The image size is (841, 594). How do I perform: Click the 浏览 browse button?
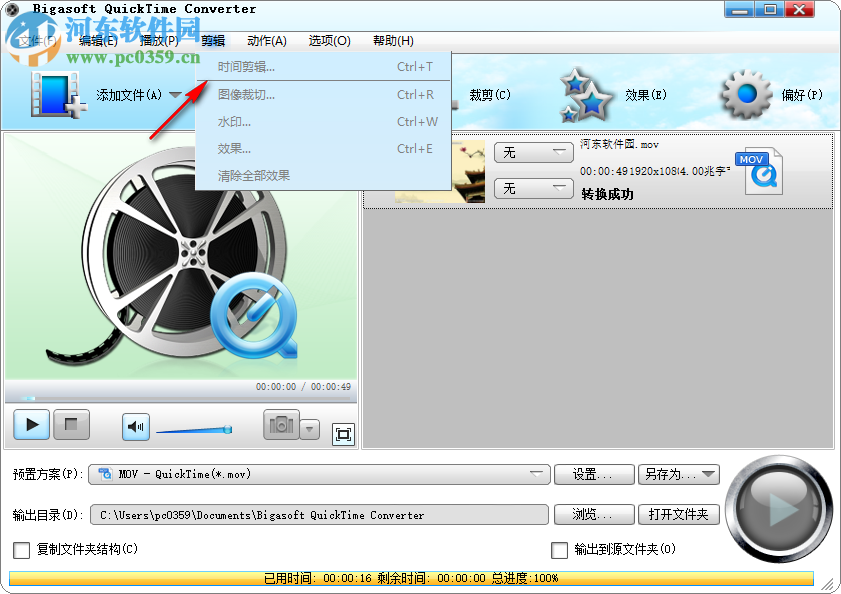coord(593,514)
